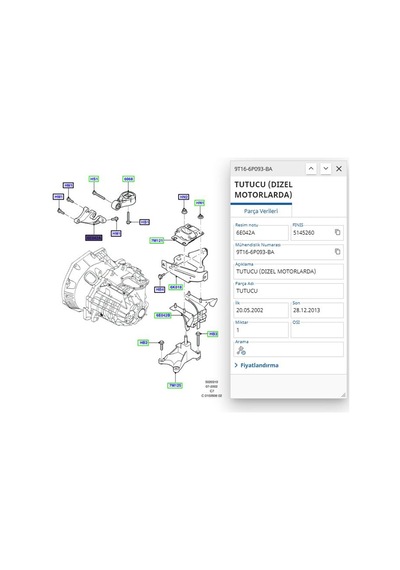Click the dark highlighted callout below left bracket
The width and height of the screenshot is (400, 570).
[x=93, y=238]
